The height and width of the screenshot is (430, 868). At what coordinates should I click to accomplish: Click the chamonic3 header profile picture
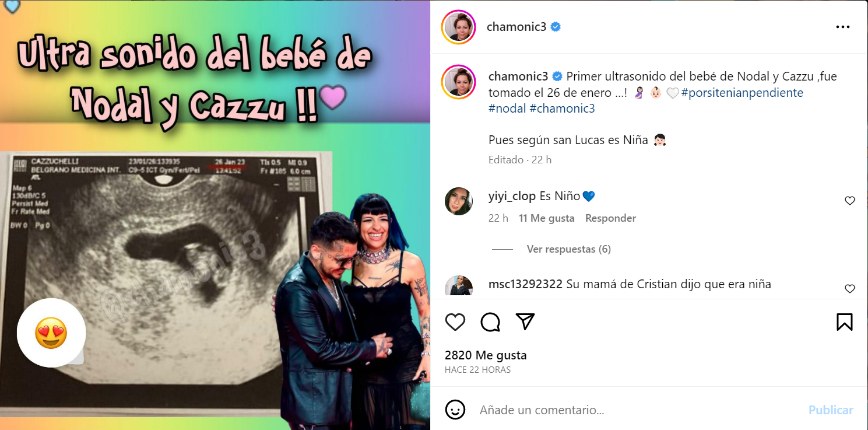[x=459, y=27]
